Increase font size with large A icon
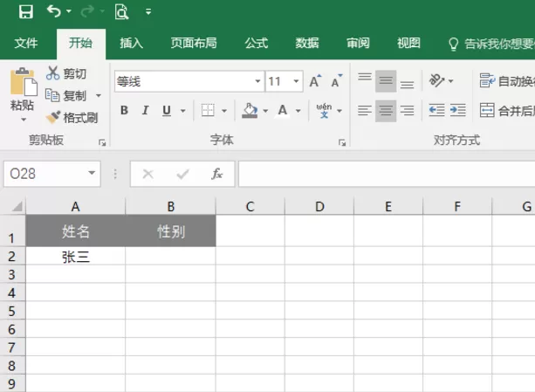The width and height of the screenshot is (535, 392). click(x=315, y=81)
